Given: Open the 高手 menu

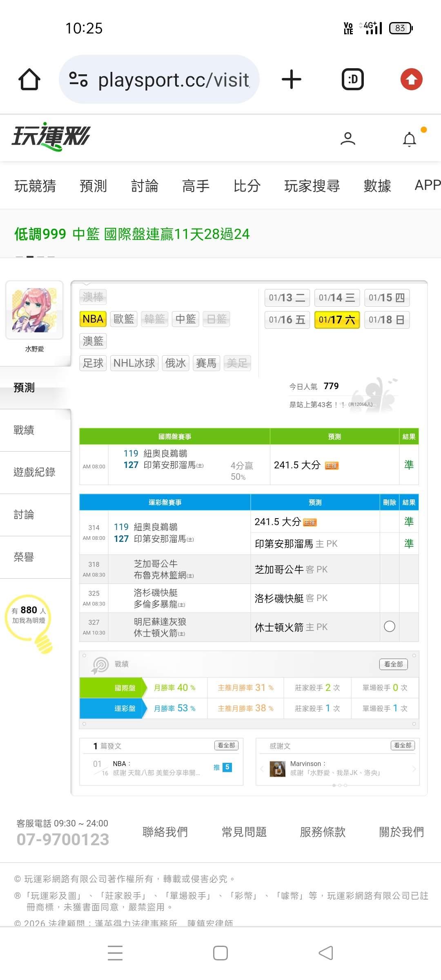Looking at the screenshot, I should [196, 186].
